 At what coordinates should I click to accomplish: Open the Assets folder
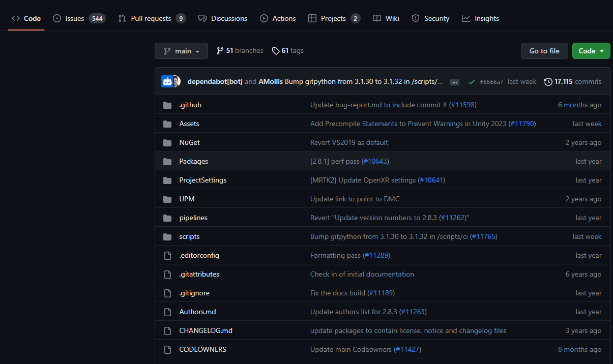[189, 124]
